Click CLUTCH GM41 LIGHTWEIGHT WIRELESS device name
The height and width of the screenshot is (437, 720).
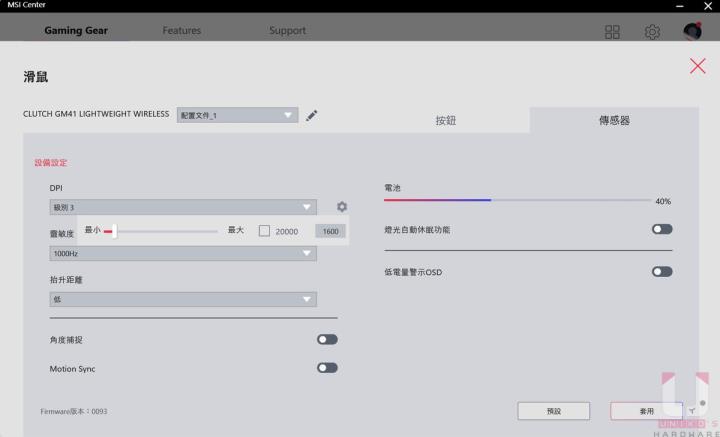click(x=96, y=114)
